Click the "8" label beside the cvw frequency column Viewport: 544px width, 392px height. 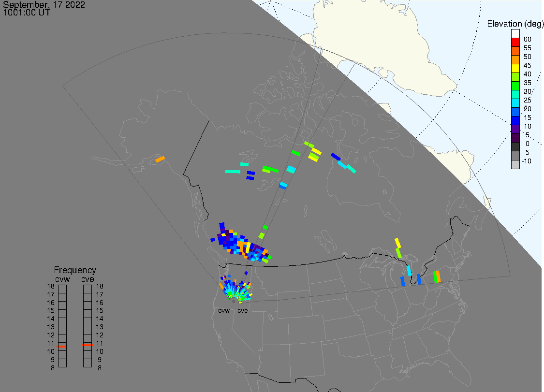click(x=53, y=368)
